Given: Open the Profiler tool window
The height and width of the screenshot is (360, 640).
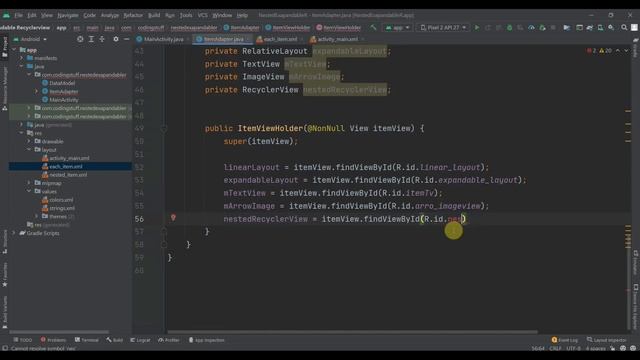Looking at the screenshot, I should 169,340.
